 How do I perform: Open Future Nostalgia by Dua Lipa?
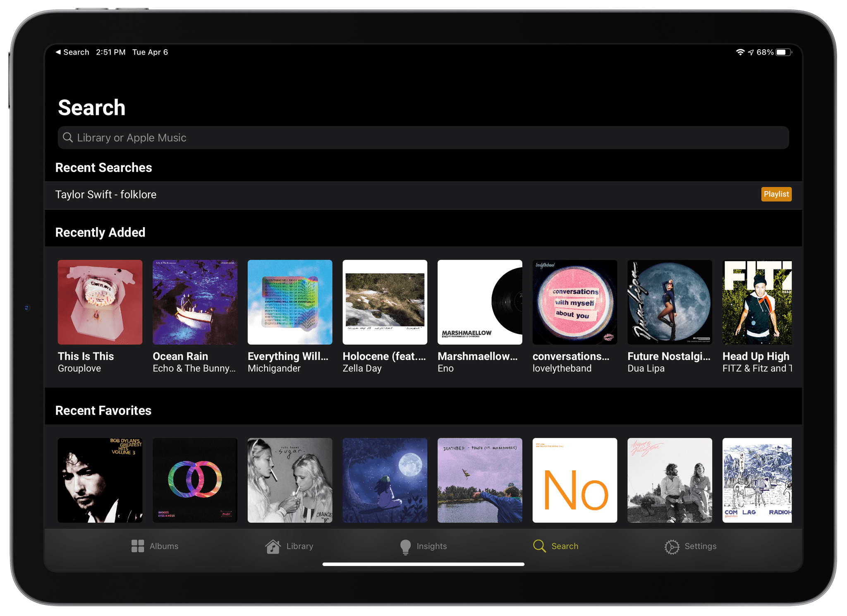(670, 302)
